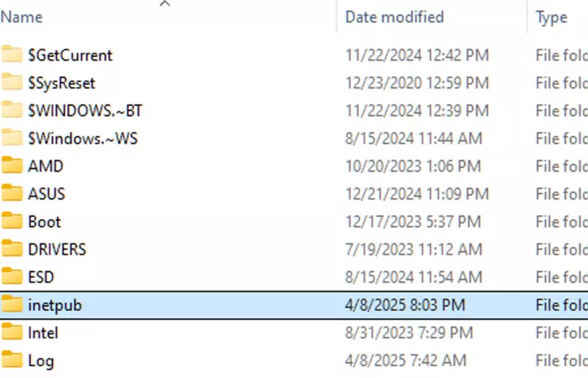This screenshot has width=588, height=378.
Task: Click the AMD folder icon
Action: [x=12, y=166]
